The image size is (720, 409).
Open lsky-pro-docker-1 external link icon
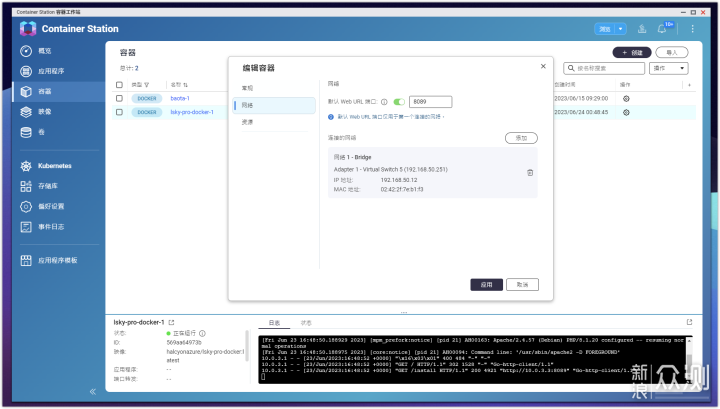171,323
